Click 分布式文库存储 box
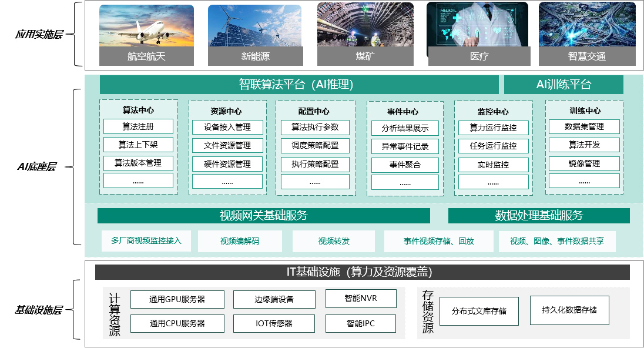644x348 pixels. [x=479, y=312]
